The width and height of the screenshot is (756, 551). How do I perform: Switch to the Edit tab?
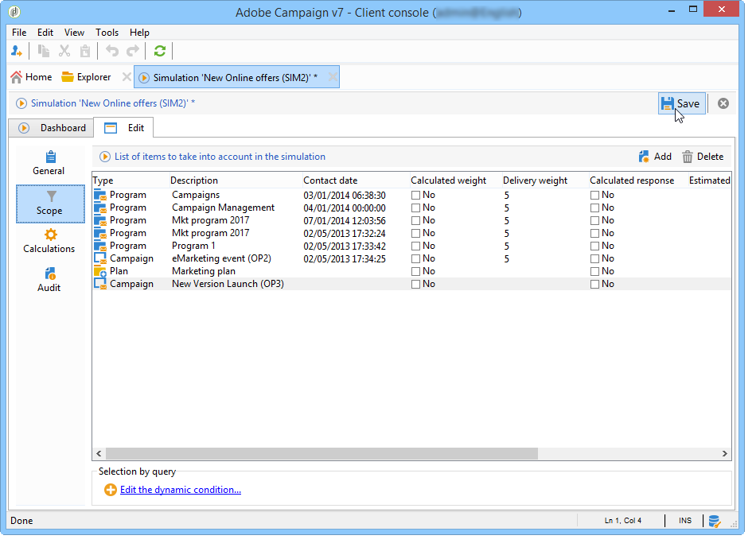124,128
